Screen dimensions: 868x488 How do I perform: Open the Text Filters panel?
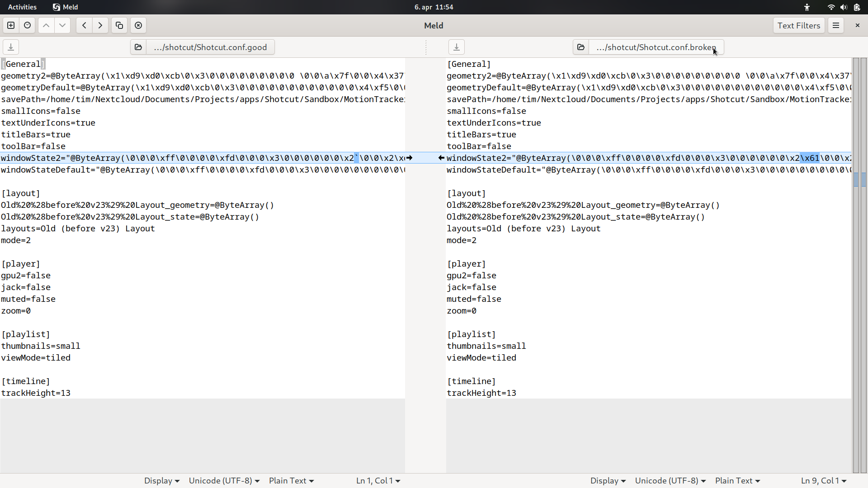(x=799, y=25)
